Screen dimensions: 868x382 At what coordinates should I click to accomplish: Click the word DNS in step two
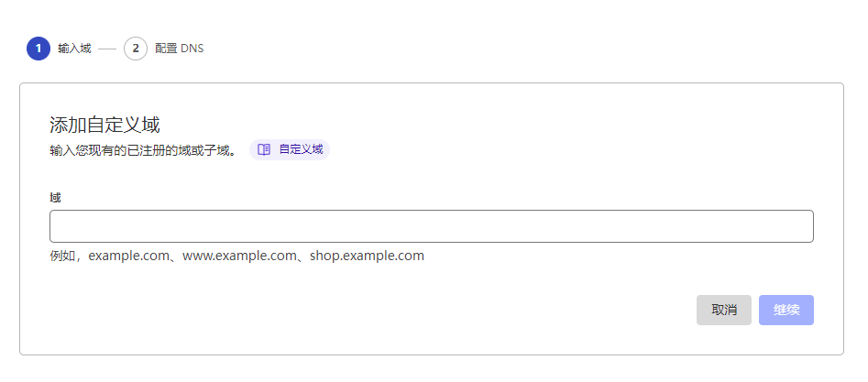[192, 49]
